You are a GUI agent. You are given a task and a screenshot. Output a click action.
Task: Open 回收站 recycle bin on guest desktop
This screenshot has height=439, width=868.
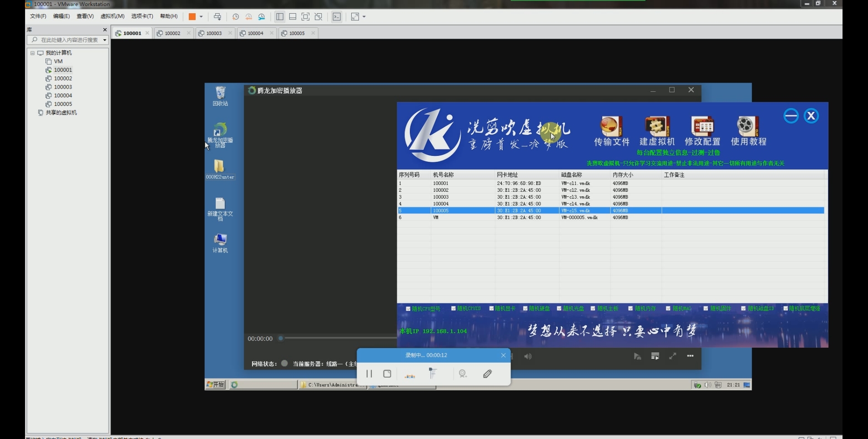pyautogui.click(x=220, y=96)
